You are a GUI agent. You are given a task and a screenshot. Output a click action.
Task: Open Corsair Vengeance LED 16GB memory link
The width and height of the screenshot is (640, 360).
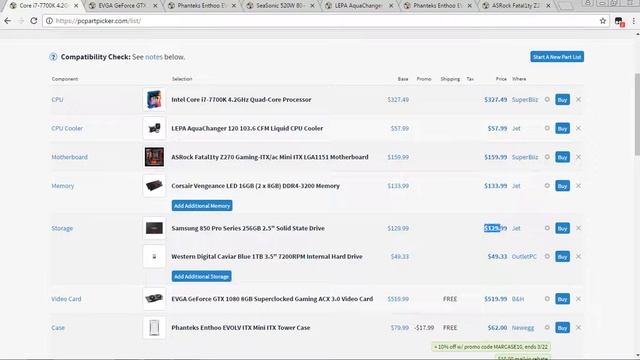coord(256,186)
